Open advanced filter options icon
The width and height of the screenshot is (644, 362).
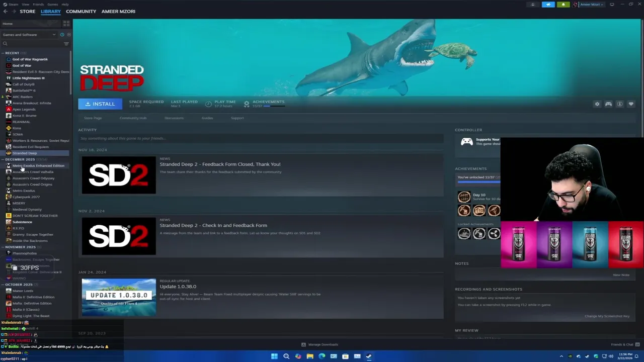pos(66,44)
